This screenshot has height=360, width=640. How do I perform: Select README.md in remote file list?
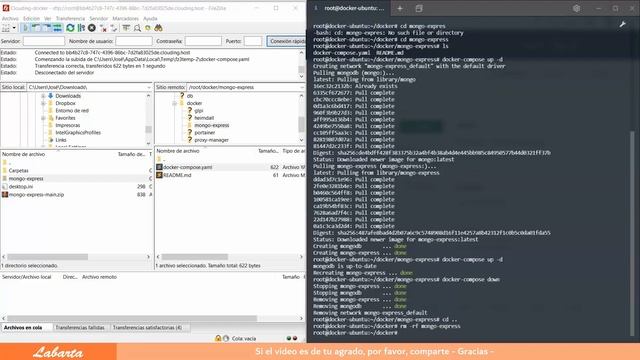[177, 175]
